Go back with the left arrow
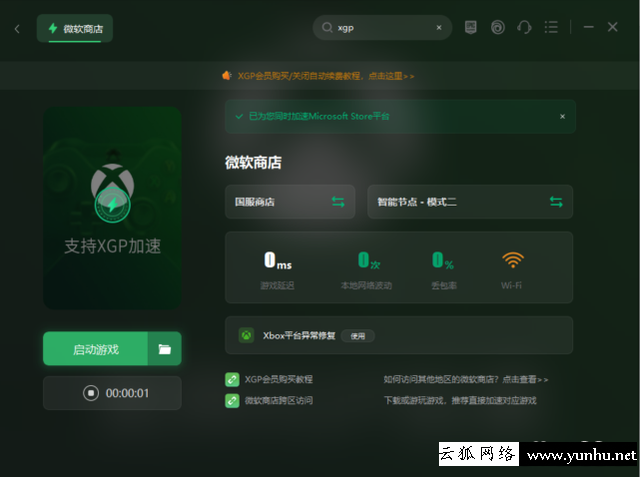 pos(17,29)
